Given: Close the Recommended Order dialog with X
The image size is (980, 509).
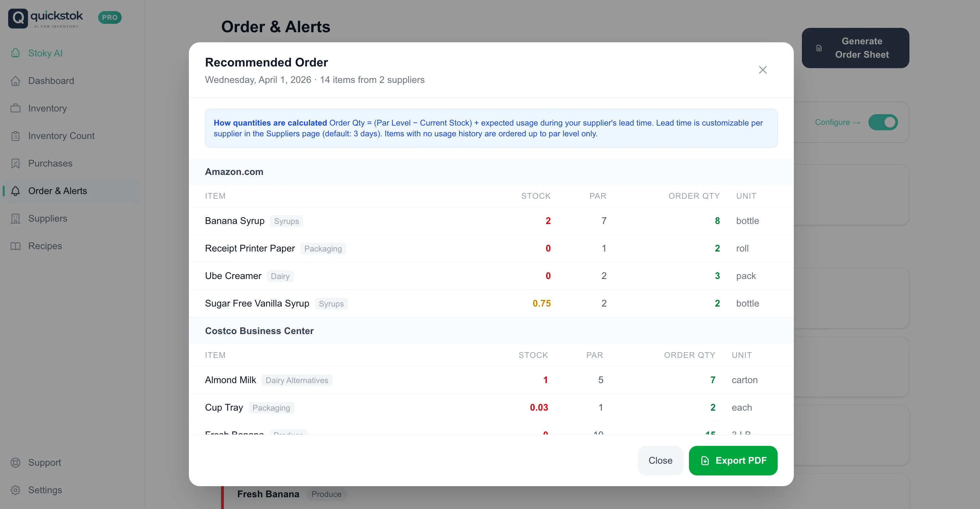Looking at the screenshot, I should coord(763,70).
